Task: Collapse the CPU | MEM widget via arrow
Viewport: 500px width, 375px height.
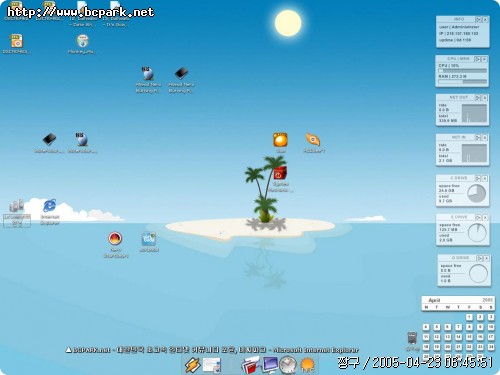Action: (x=477, y=59)
